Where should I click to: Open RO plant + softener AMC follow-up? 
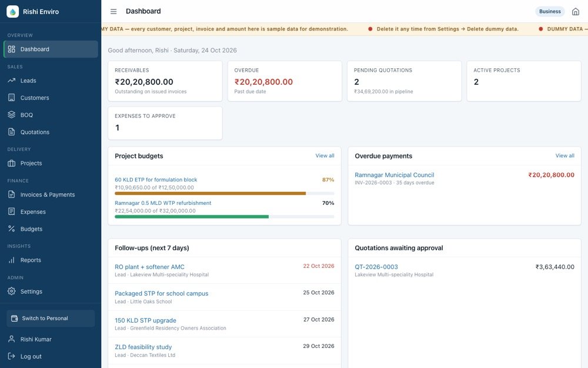(149, 267)
